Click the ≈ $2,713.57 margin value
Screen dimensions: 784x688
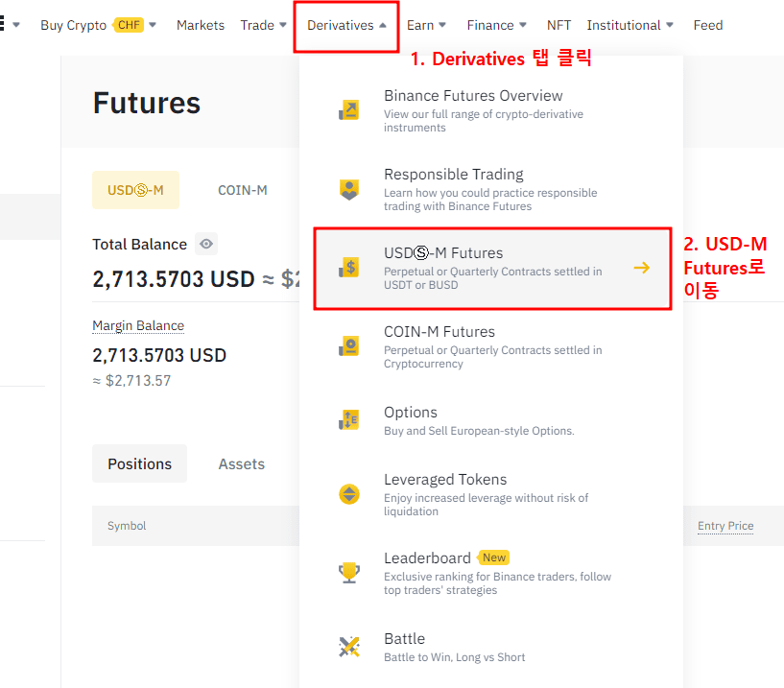(x=132, y=381)
